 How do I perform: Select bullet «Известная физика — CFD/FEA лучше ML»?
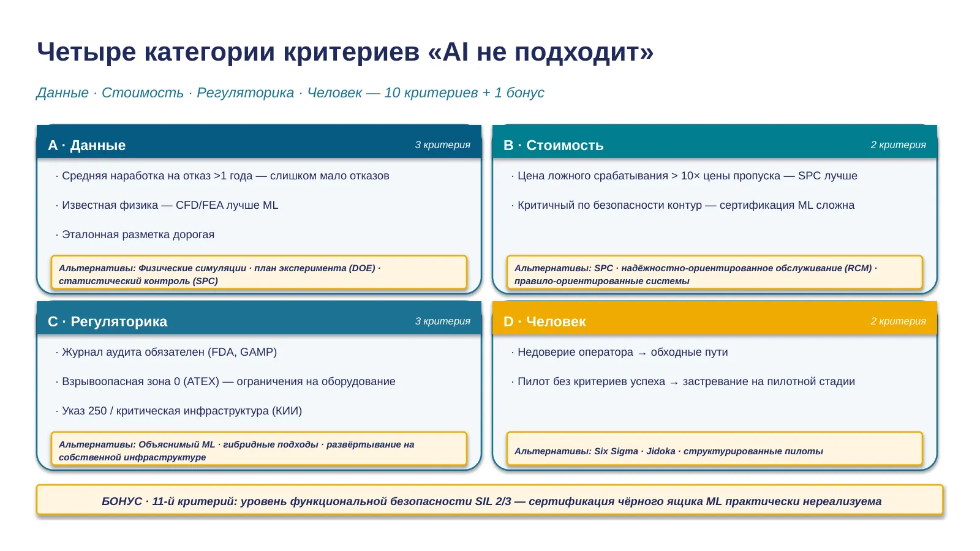coord(167,205)
